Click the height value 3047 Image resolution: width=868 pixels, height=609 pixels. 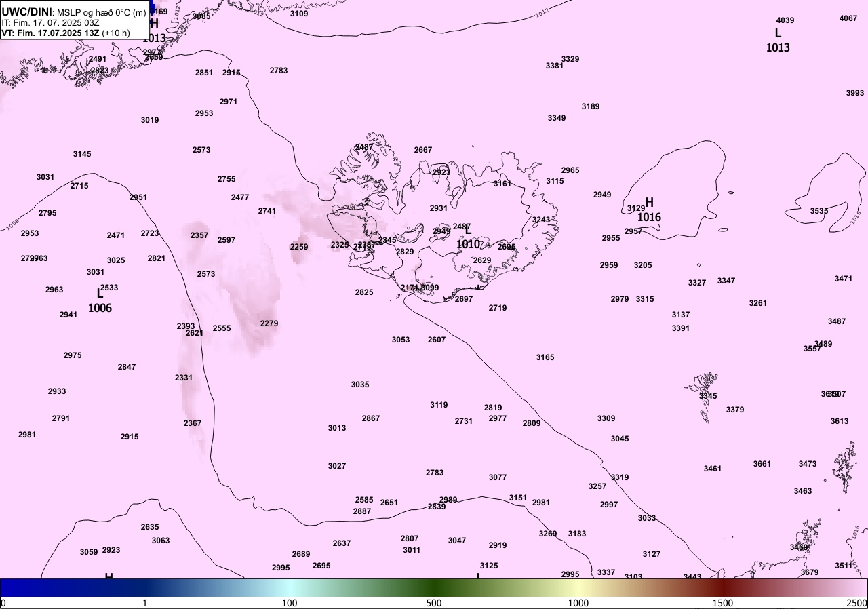click(x=457, y=541)
